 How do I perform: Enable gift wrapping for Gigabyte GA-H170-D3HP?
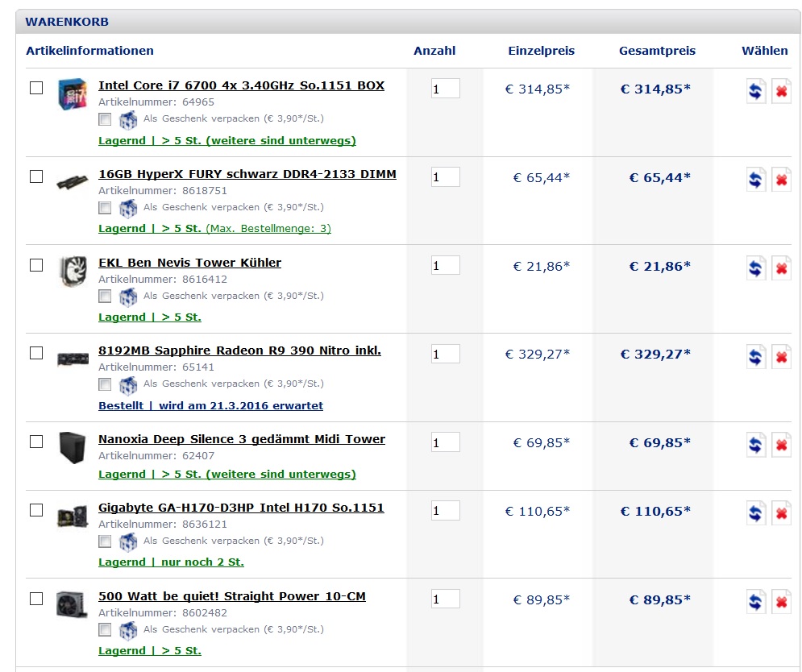click(x=105, y=541)
